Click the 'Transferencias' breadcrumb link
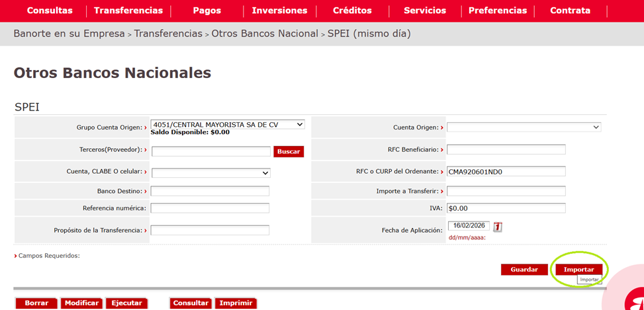 pos(168,34)
